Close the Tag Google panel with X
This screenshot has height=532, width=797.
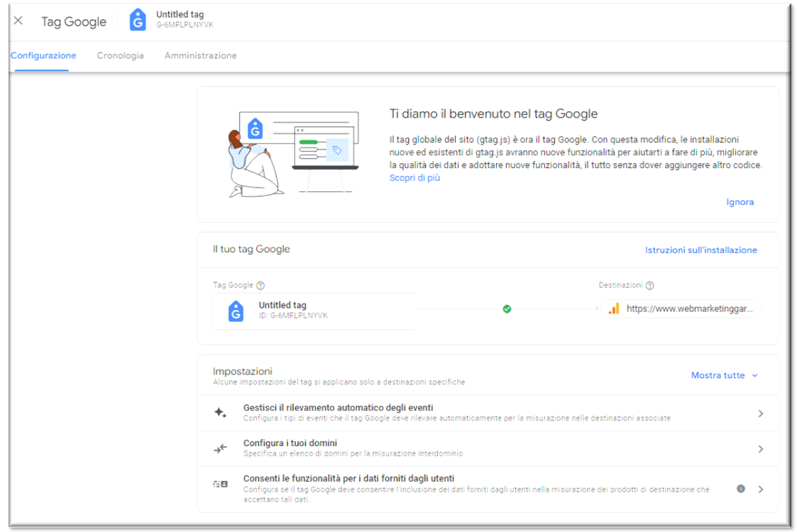[18, 21]
